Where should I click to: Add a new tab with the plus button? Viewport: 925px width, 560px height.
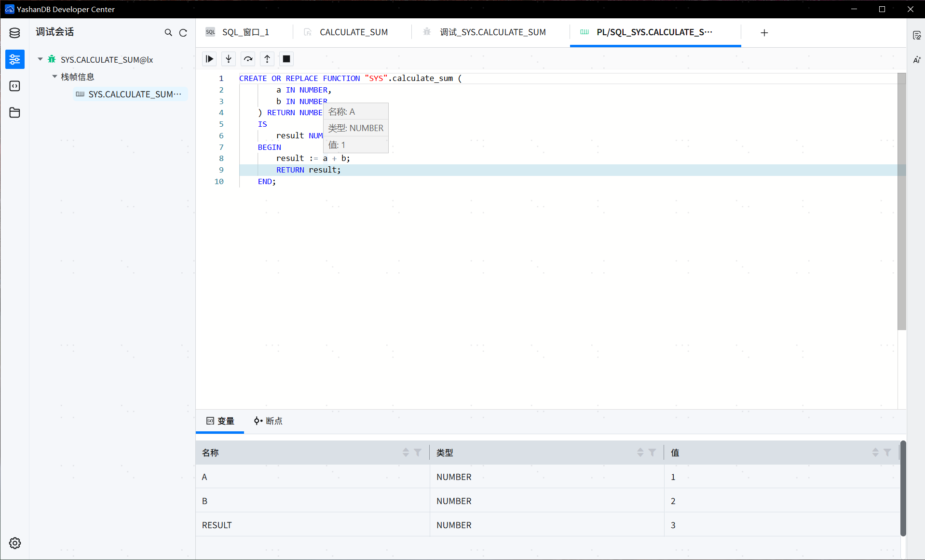[764, 33]
